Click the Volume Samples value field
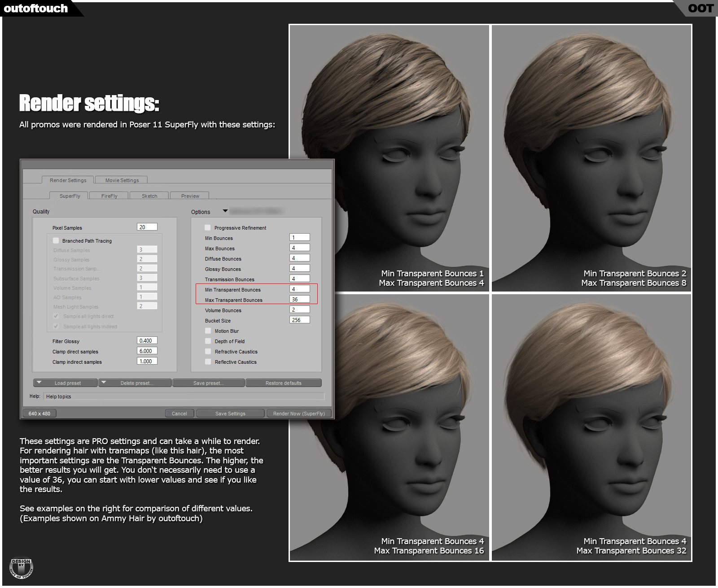The image size is (718, 588). (147, 287)
